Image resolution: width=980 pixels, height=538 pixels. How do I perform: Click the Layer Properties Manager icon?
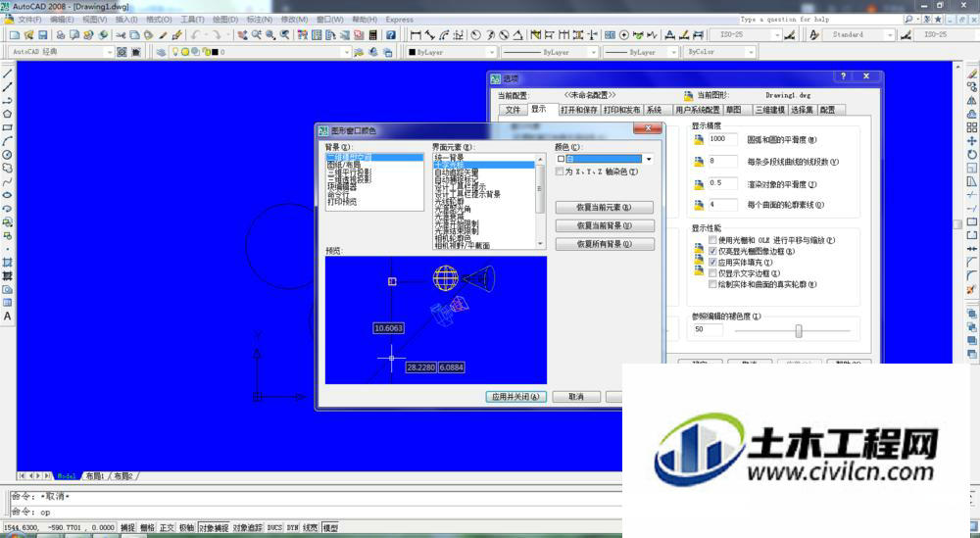click(x=162, y=52)
